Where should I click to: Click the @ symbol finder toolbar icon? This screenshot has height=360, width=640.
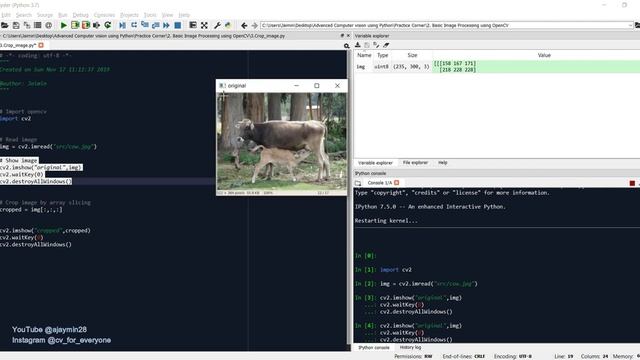(x=49, y=25)
